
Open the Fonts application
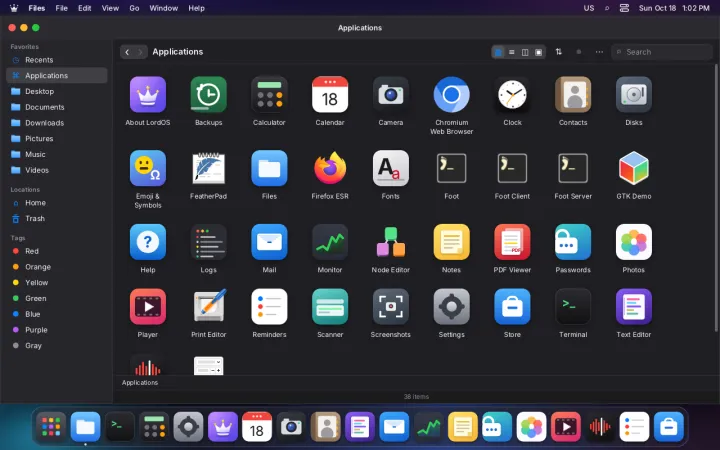tap(391, 168)
